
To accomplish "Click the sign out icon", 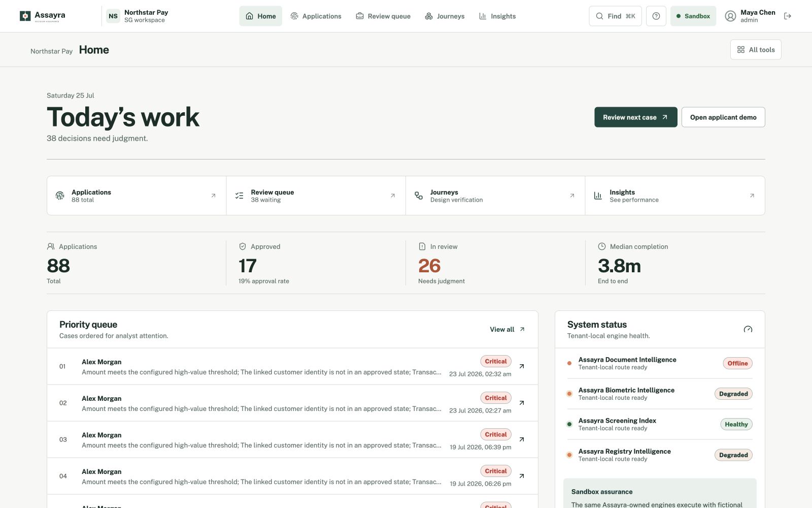I will tap(788, 16).
